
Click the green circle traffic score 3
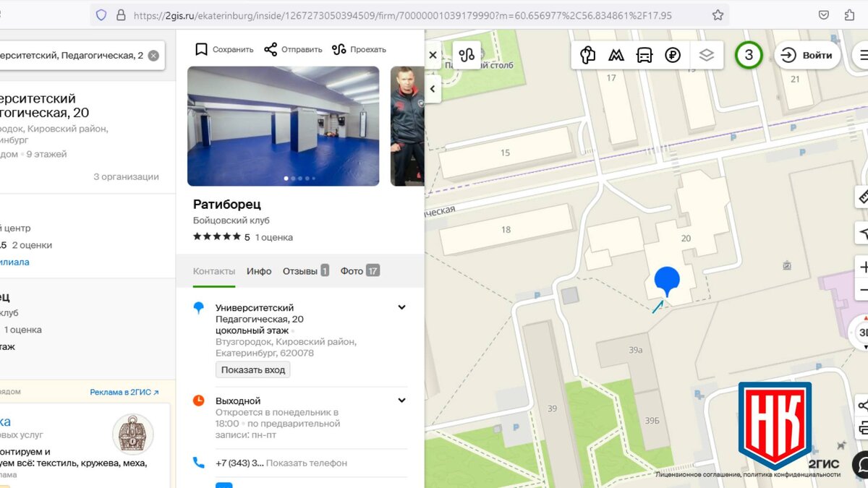pos(749,55)
